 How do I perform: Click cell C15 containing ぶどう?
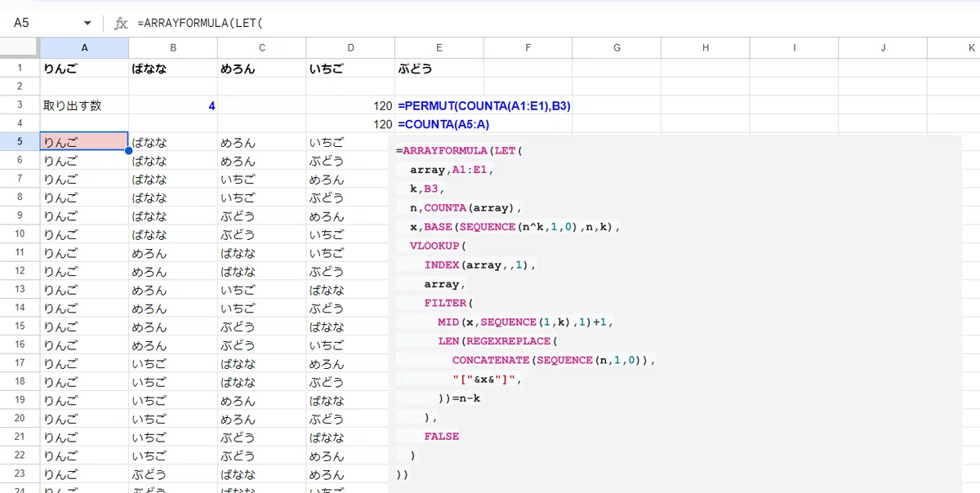pyautogui.click(x=261, y=326)
